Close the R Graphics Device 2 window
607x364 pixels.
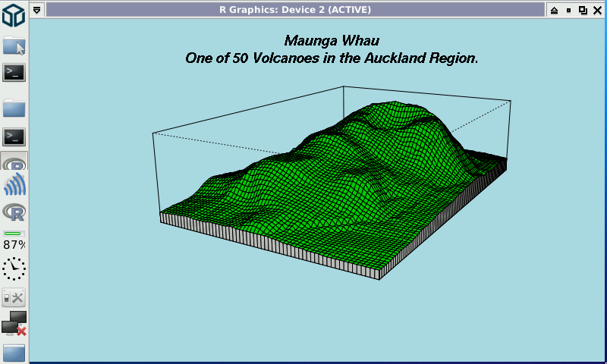click(x=597, y=10)
